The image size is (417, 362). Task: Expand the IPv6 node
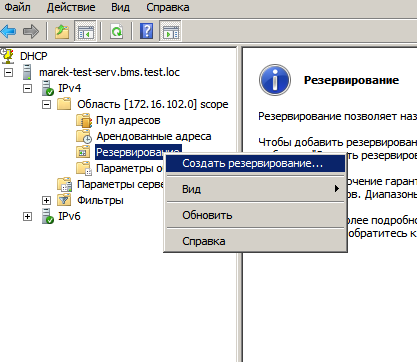pos(27,216)
